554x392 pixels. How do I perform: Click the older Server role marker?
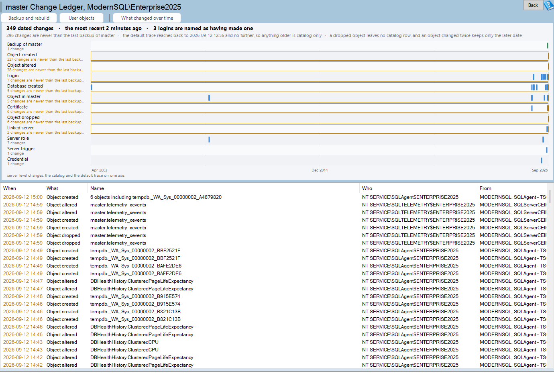[209, 139]
